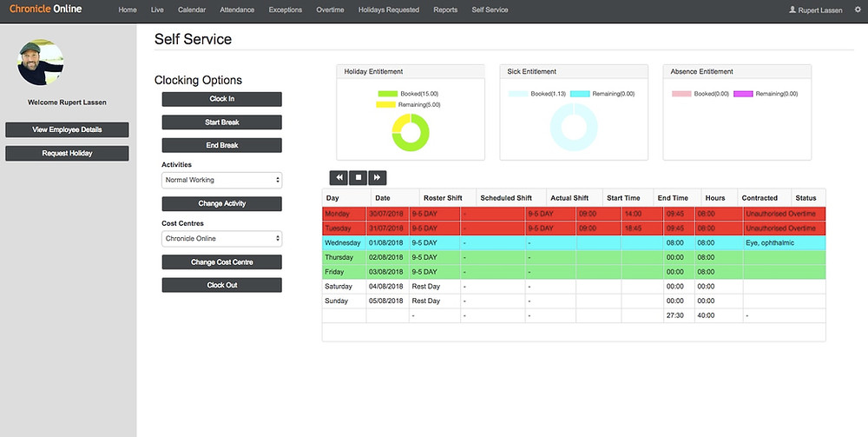This screenshot has height=437, width=868.
Task: Click the previous week rewind icon
Action: pos(339,178)
